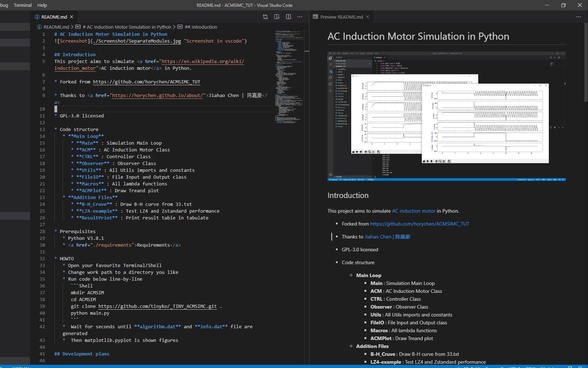Image resolution: width=588 pixels, height=368 pixels.
Task: Open the '## Introduction' breadcrumb dropdown
Action: (x=201, y=27)
